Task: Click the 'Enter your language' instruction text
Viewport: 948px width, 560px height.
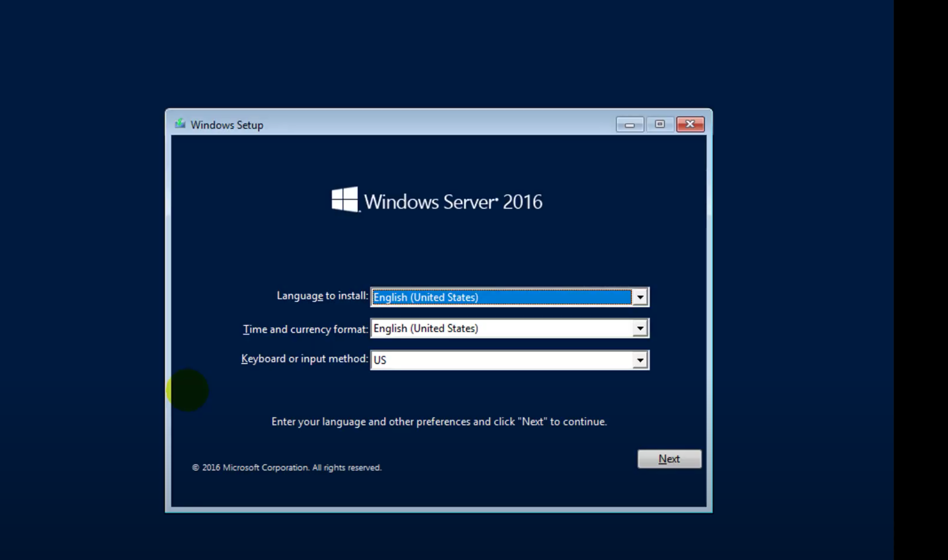Action: pos(439,421)
